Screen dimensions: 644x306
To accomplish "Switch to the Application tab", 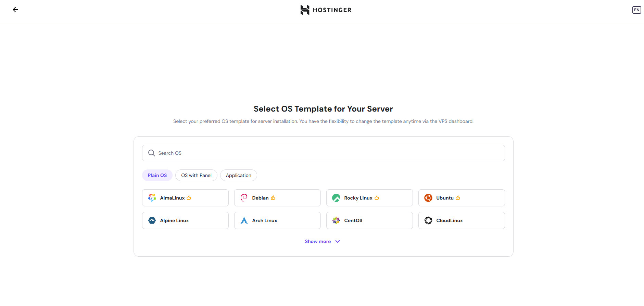I will (x=239, y=175).
